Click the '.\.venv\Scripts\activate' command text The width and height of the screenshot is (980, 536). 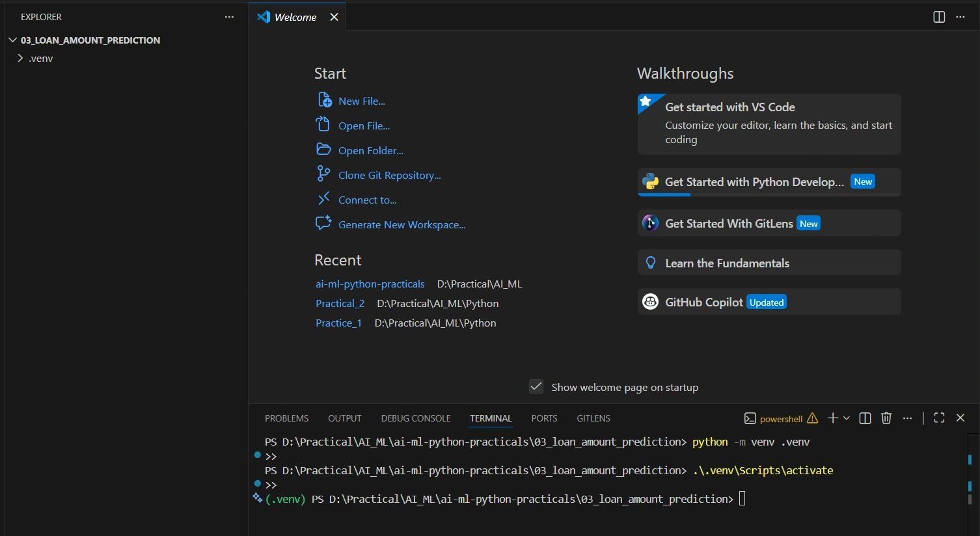point(763,470)
